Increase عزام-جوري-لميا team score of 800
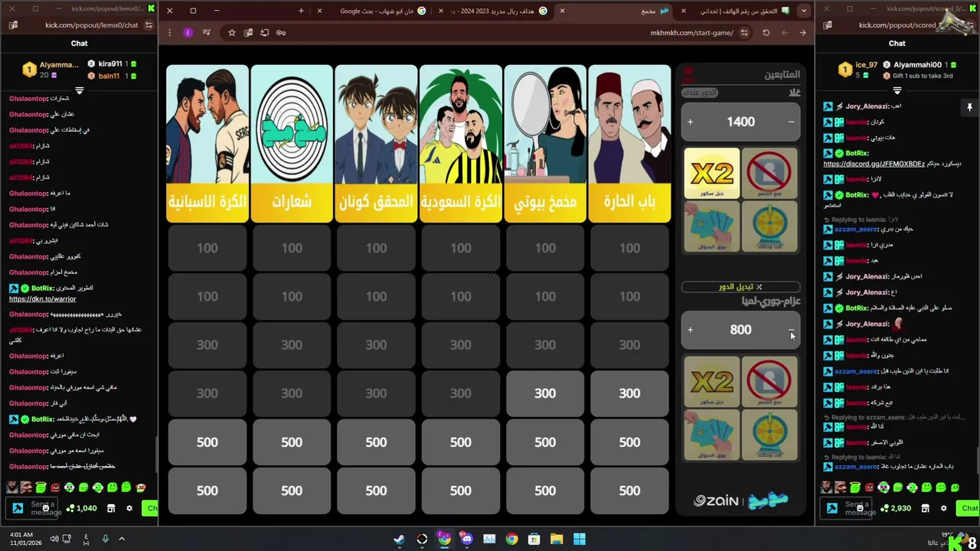The width and height of the screenshot is (980, 551). (690, 330)
